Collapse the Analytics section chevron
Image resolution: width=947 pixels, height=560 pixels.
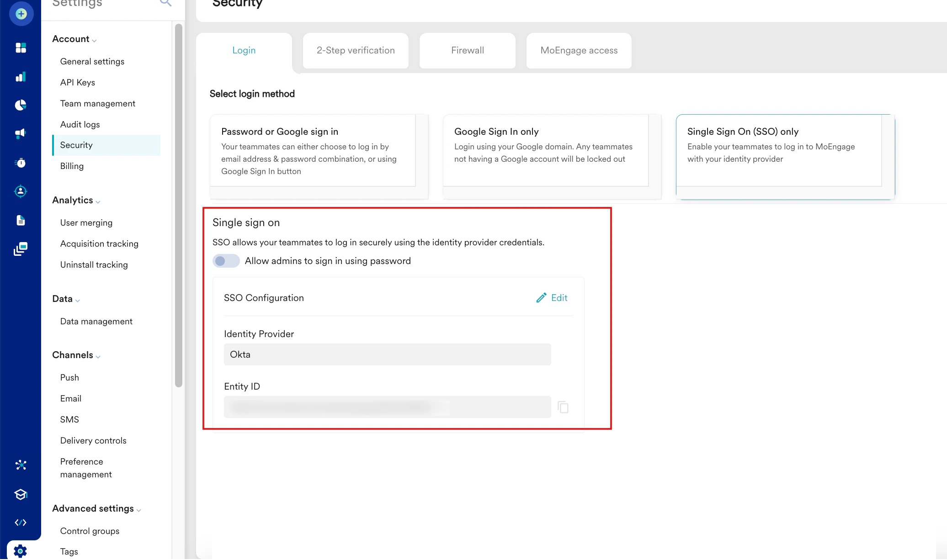click(x=98, y=201)
